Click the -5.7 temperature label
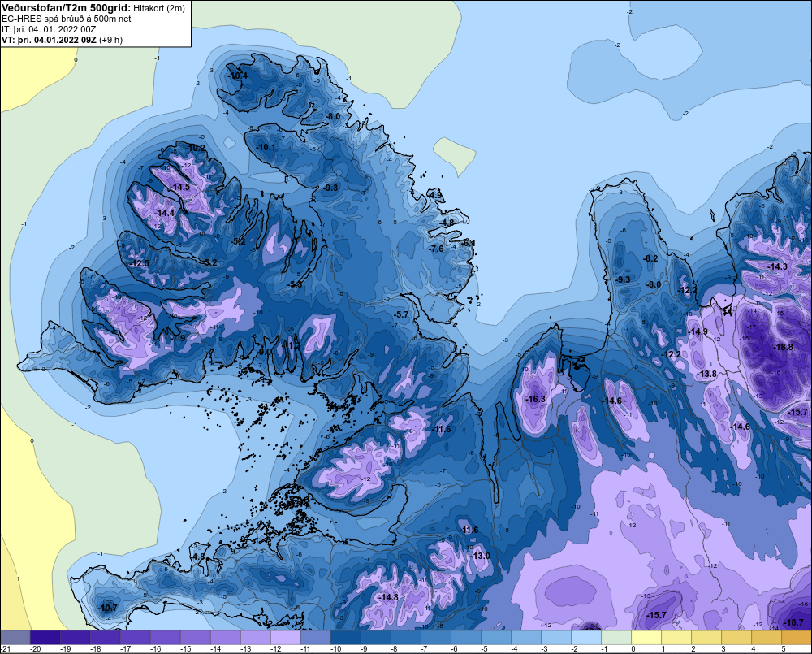 pyautogui.click(x=401, y=314)
